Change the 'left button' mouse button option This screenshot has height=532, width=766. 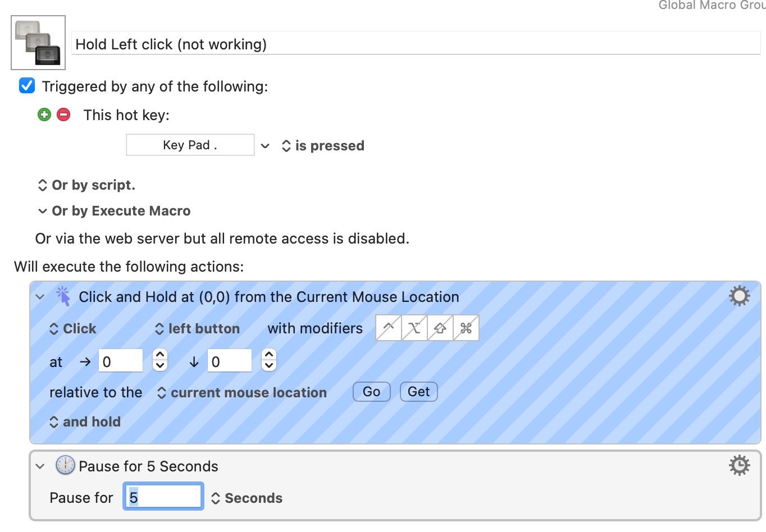[198, 329]
